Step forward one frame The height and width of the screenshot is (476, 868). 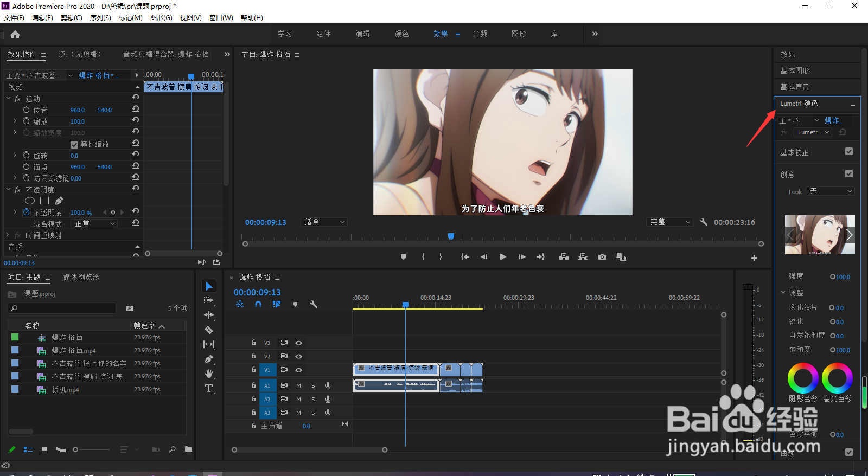click(x=522, y=257)
